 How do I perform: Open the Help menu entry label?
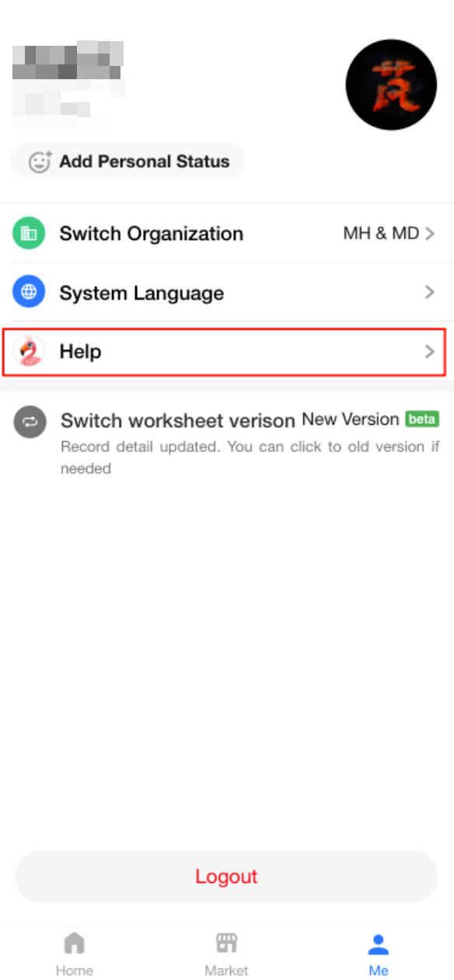pos(81,352)
